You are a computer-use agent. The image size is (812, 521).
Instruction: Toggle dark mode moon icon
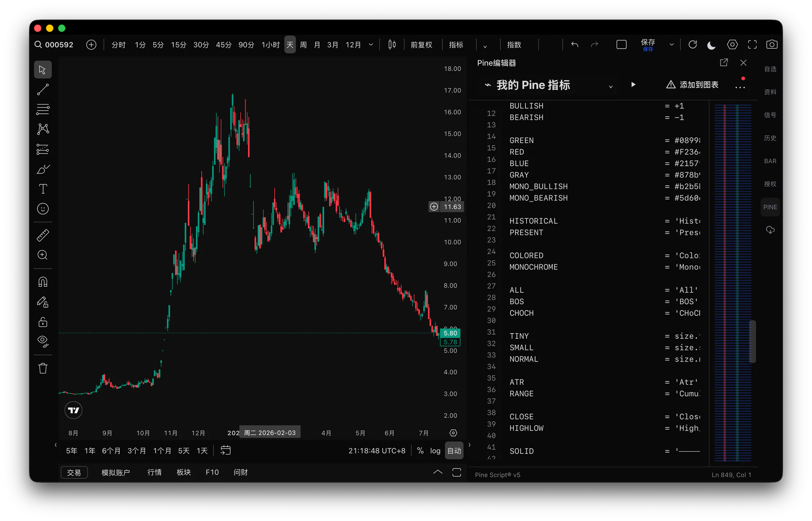711,45
